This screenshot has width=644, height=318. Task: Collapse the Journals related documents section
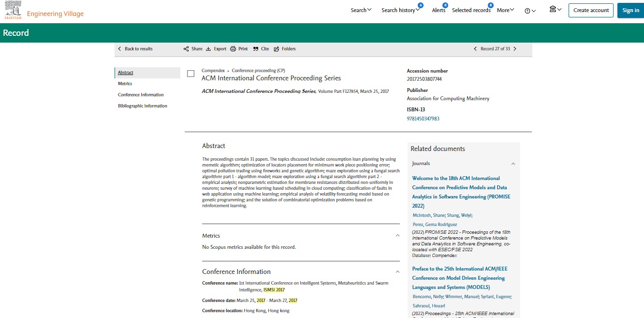click(x=513, y=164)
